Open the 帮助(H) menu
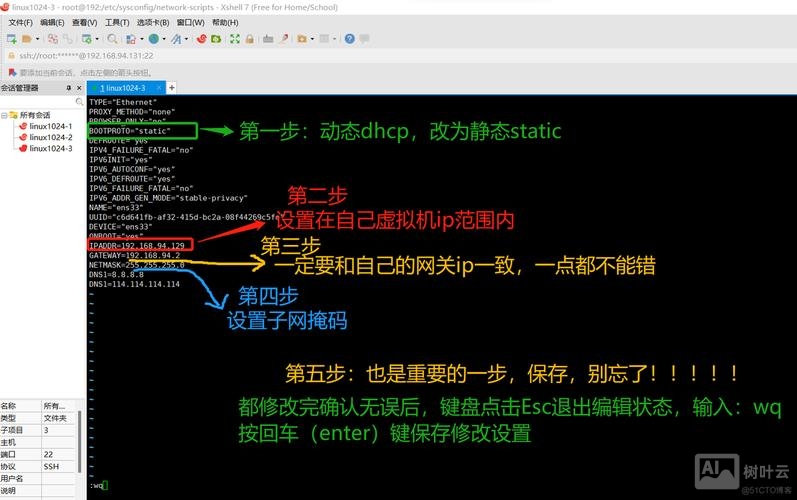The image size is (797, 500). 225,22
